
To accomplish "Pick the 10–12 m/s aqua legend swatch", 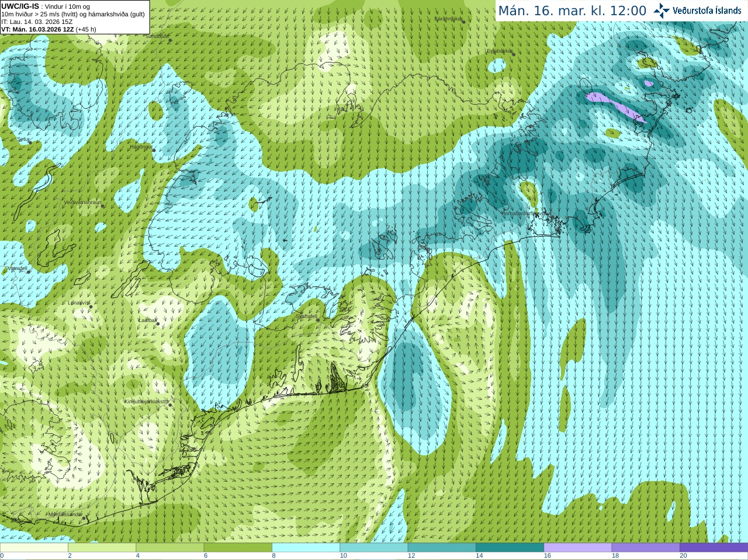I will pyautogui.click(x=373, y=548).
